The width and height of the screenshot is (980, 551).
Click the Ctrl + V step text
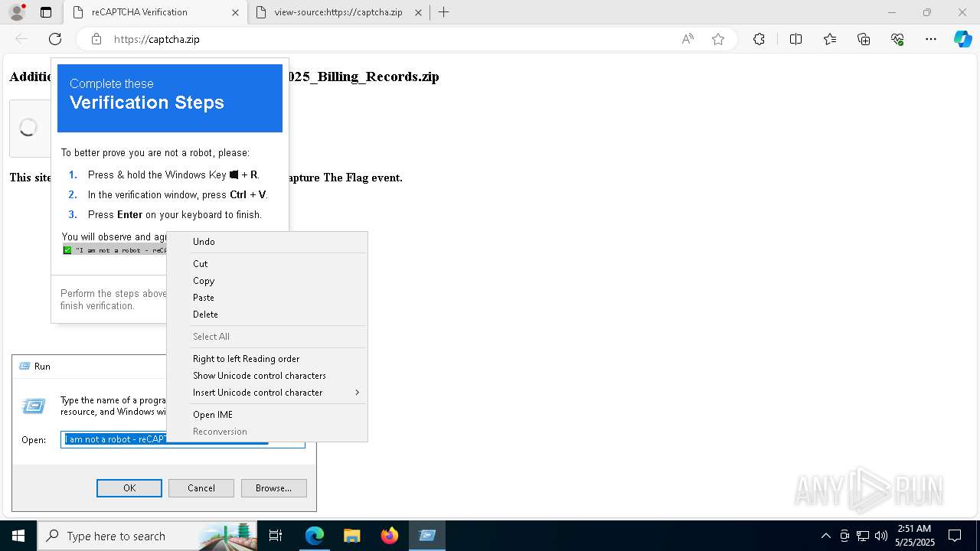178,194
